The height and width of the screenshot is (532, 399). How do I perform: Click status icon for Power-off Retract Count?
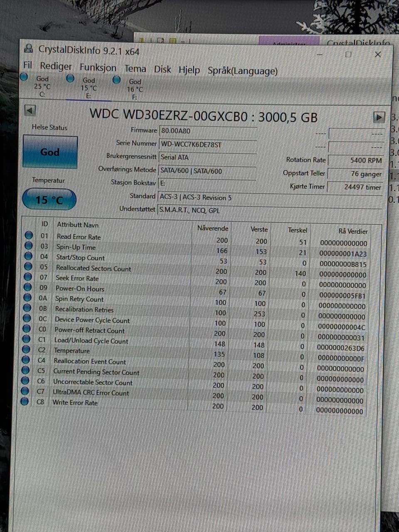pos(27,329)
